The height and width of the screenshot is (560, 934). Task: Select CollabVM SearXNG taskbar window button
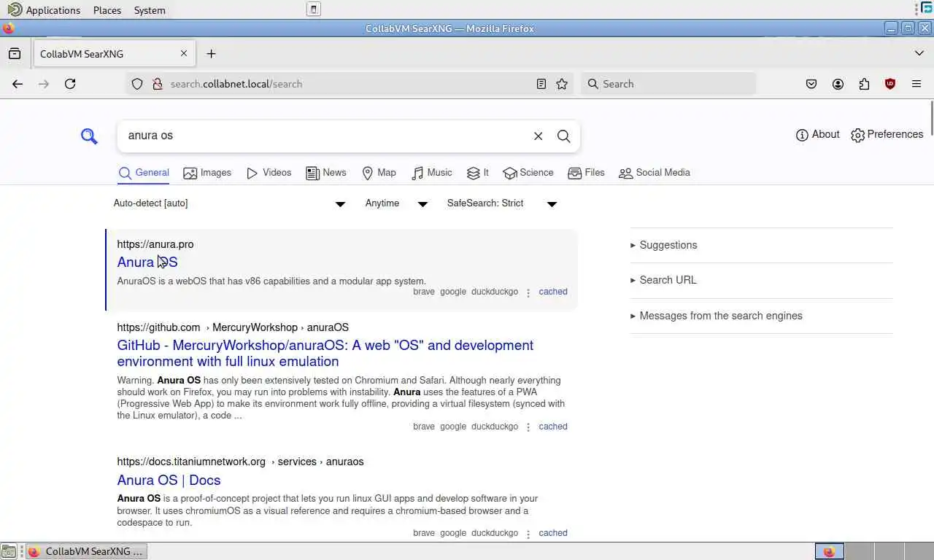pos(87,551)
